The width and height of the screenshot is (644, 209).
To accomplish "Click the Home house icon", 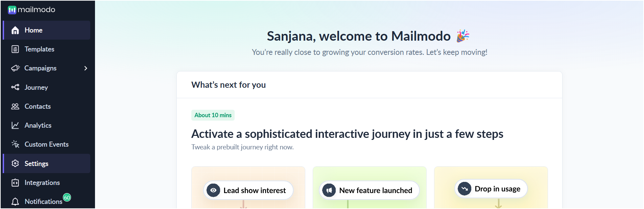I will click(15, 30).
